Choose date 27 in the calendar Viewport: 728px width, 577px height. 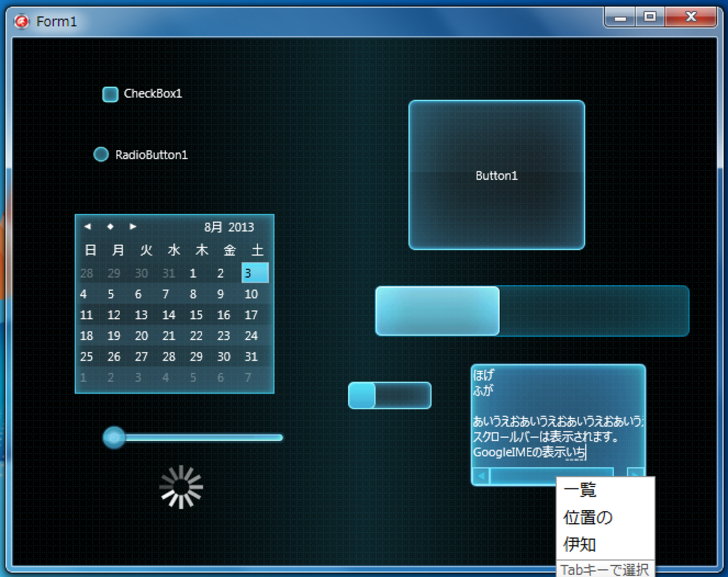click(x=141, y=356)
